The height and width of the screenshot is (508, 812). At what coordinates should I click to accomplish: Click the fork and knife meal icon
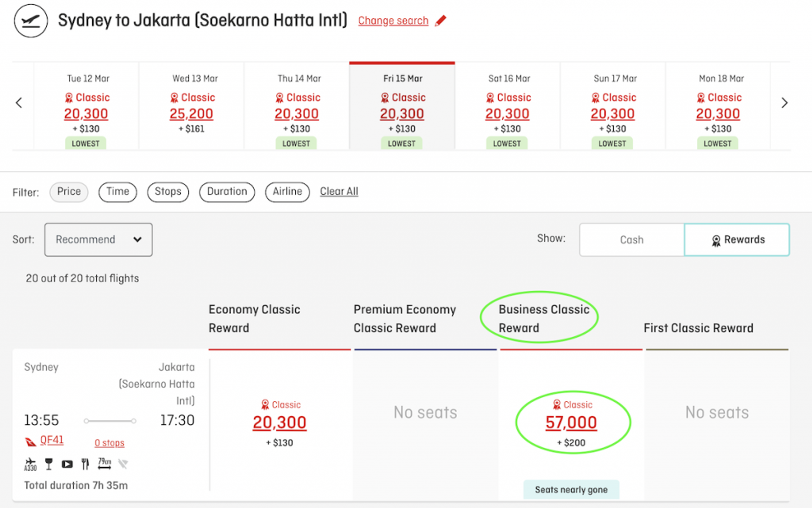85,464
